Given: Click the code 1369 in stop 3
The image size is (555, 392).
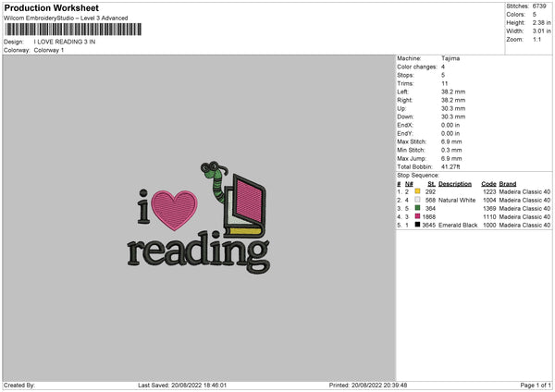Looking at the screenshot, I should 489,208.
